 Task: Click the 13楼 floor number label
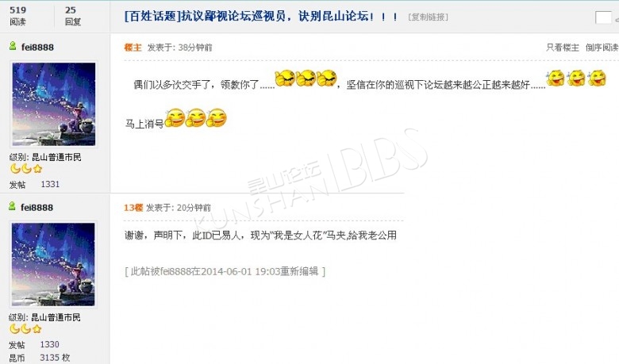(133, 208)
